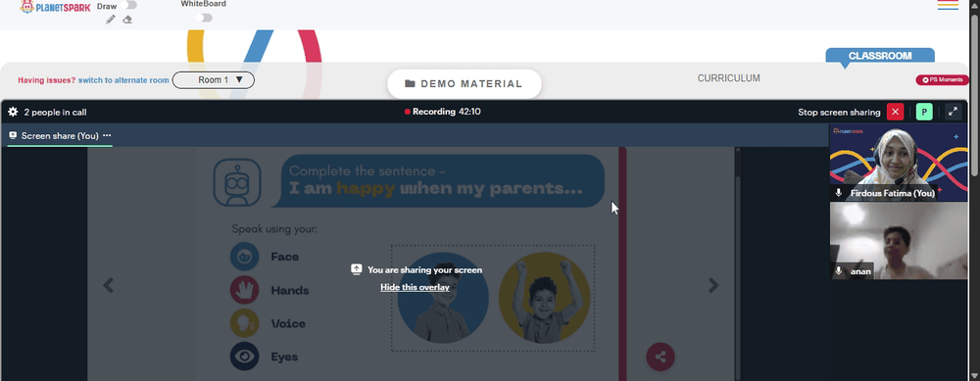This screenshot has height=381, width=980.
Task: Click the Eyes icon
Action: (x=244, y=357)
